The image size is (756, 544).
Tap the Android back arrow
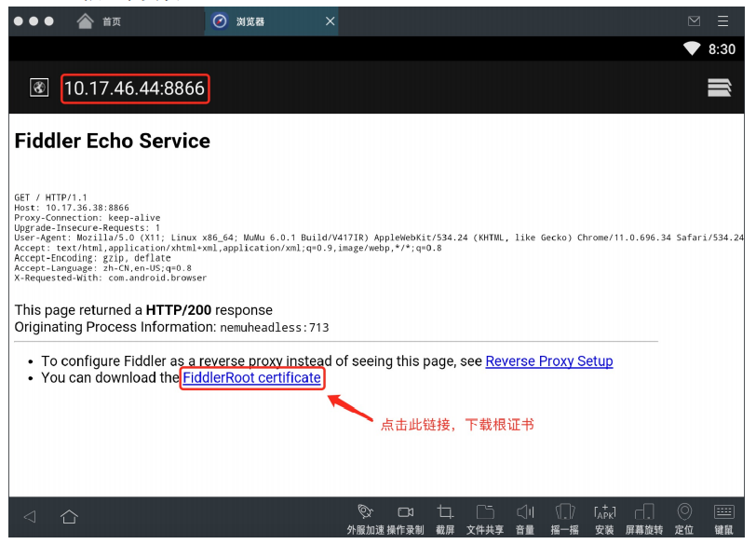pyautogui.click(x=30, y=517)
